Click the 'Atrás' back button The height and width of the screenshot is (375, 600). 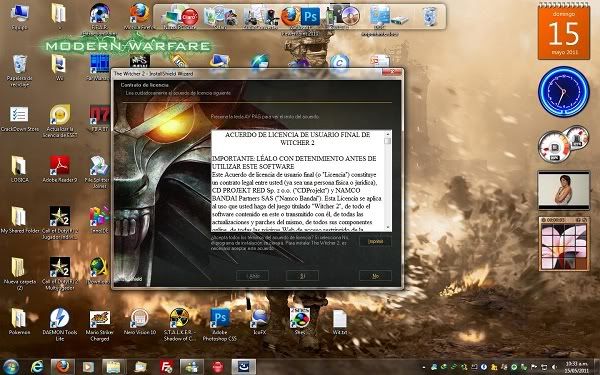[x=252, y=276]
